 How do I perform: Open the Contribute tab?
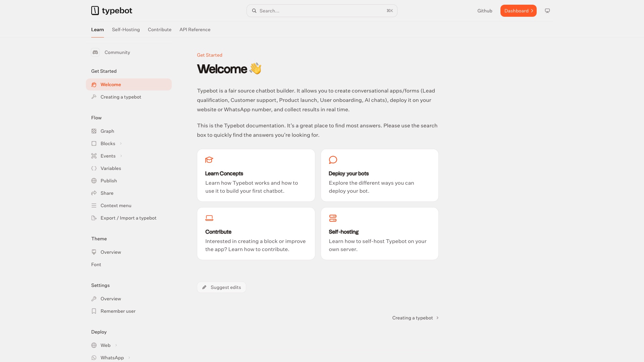[x=160, y=29]
